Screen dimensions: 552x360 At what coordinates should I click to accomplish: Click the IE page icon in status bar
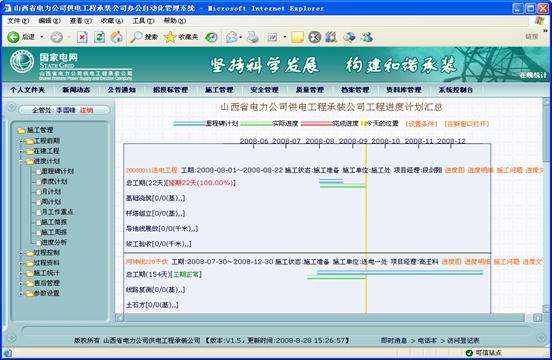pos(7,353)
